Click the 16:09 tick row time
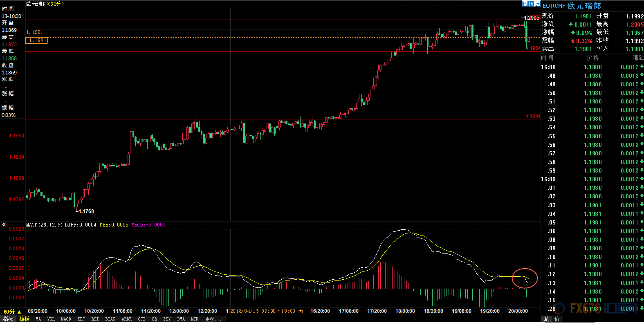The height and width of the screenshot is (323, 644). 548,179
